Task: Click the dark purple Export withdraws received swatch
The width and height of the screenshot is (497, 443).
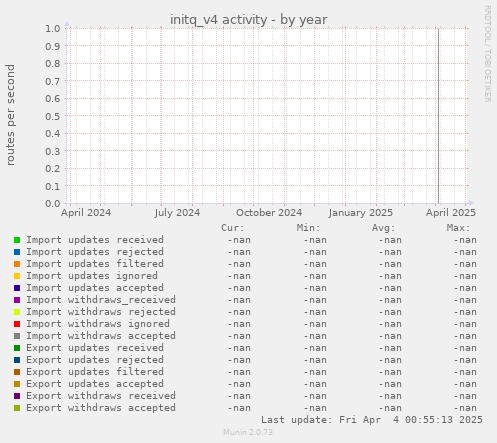Action: click(17, 396)
